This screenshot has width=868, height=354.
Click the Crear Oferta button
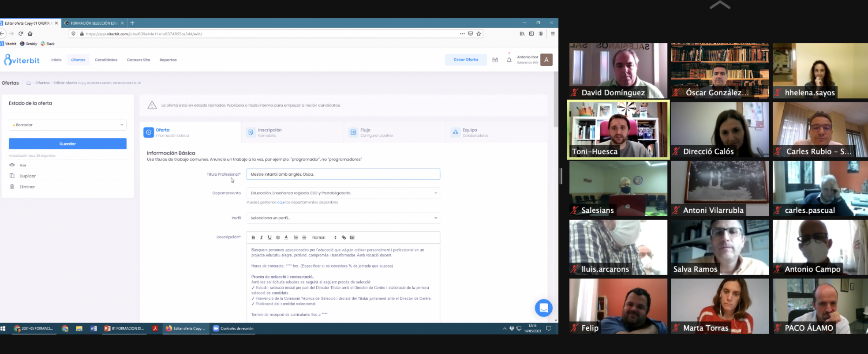[465, 60]
